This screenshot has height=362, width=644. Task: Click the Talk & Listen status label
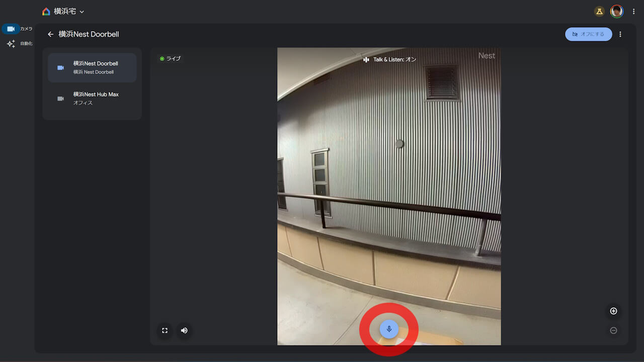(x=390, y=60)
